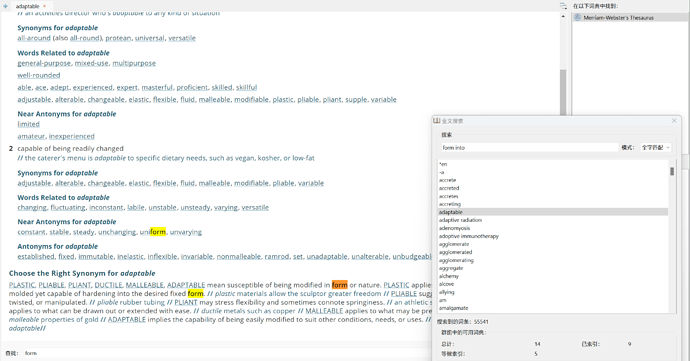Click the full-text search dialog book icon
This screenshot has width=690, height=361.
[437, 121]
